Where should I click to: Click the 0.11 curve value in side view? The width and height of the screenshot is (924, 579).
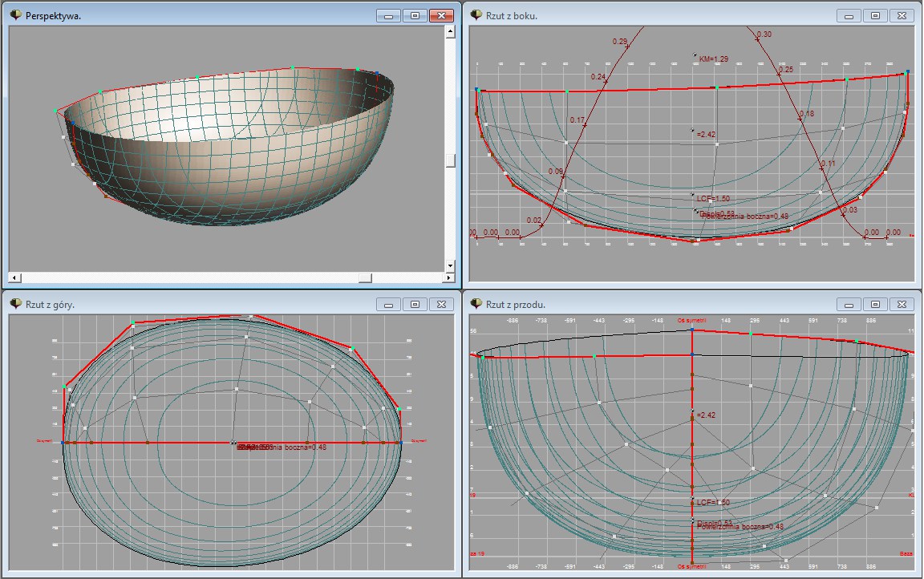(x=828, y=164)
